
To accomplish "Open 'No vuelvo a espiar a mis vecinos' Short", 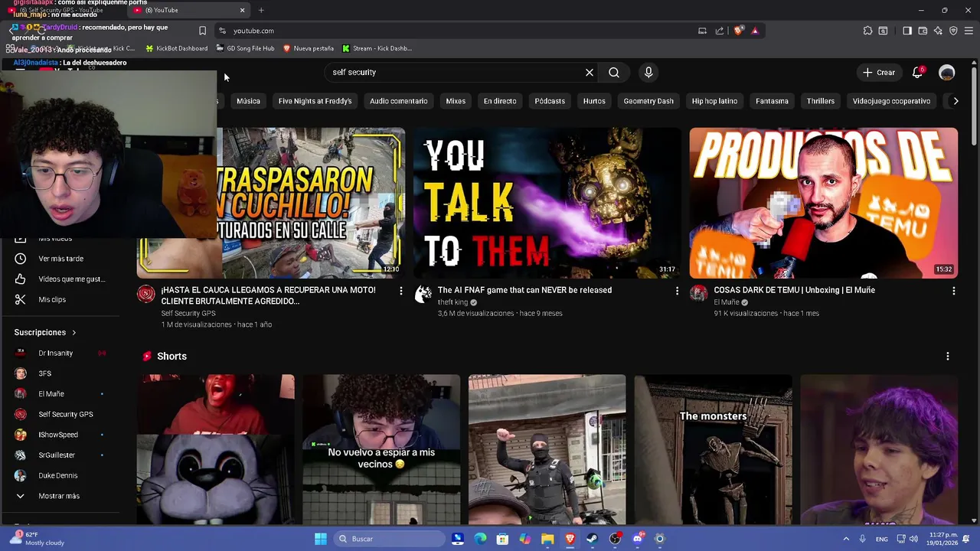I will [381, 449].
